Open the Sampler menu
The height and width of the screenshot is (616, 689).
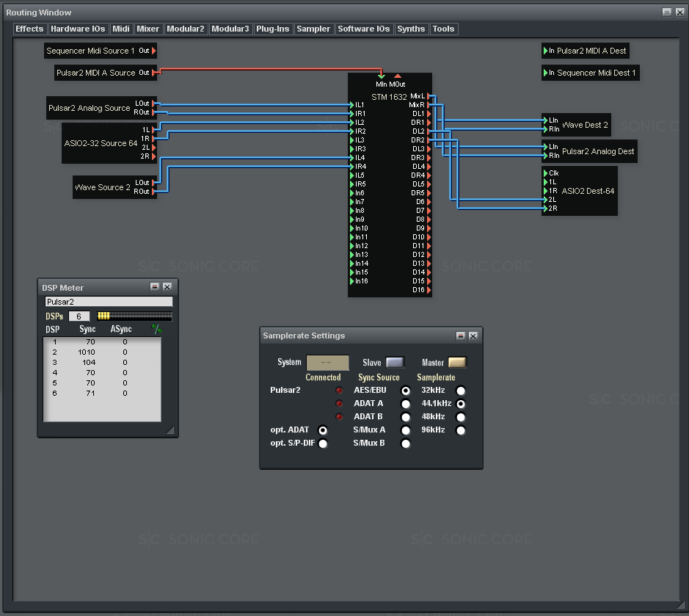313,29
